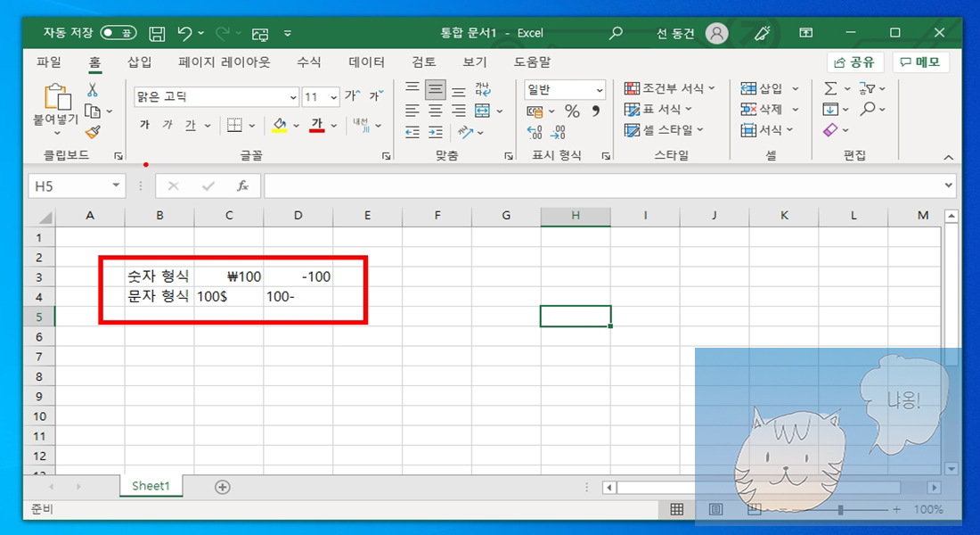This screenshot has width=980, height=535.
Task: Open the 일반 number format dropdown
Action: pos(600,90)
